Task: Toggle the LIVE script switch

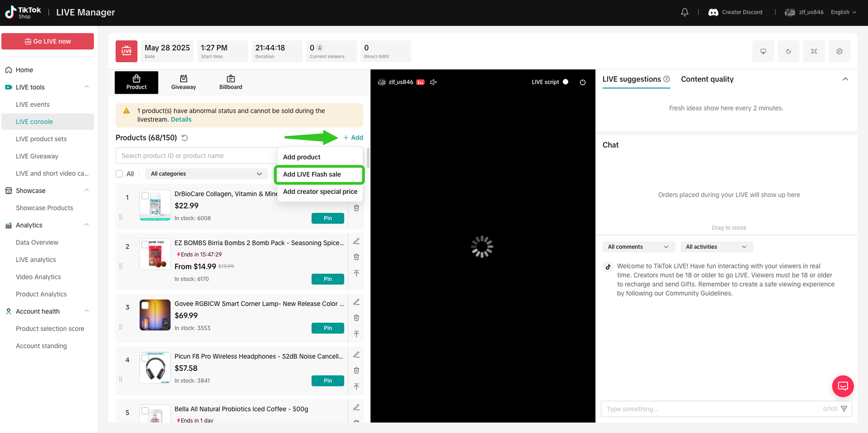Action: click(566, 82)
